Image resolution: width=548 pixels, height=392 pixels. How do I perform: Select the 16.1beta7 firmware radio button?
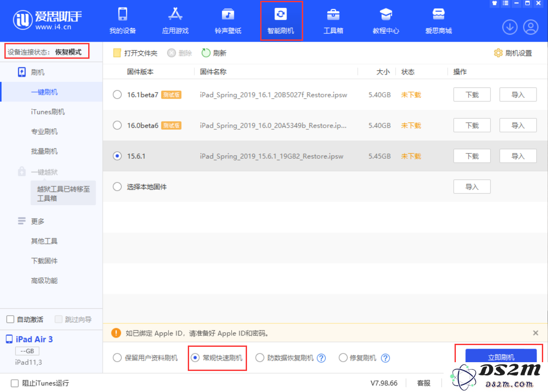pyautogui.click(x=117, y=95)
